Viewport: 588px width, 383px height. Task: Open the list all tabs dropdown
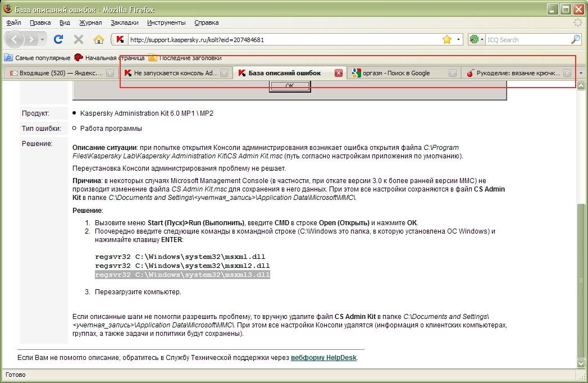pos(581,73)
